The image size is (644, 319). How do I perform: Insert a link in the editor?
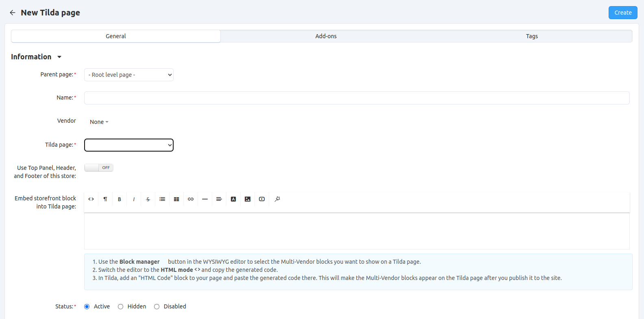191,199
